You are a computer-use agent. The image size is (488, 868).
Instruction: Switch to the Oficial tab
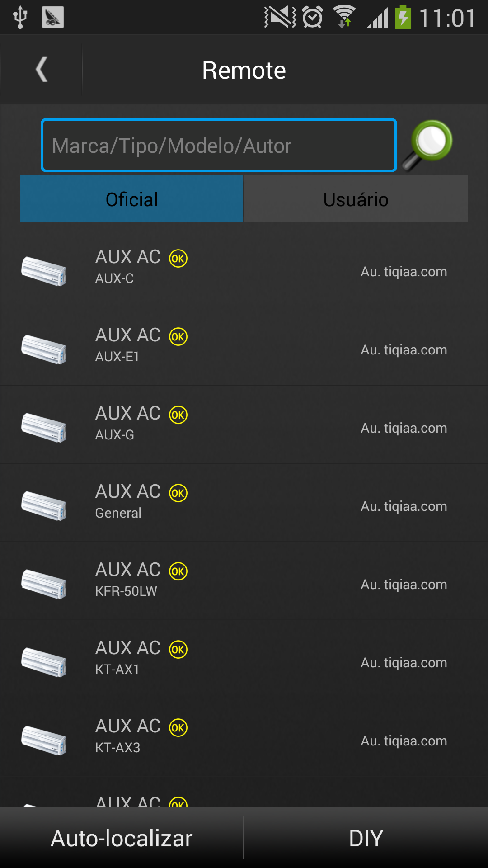131,199
